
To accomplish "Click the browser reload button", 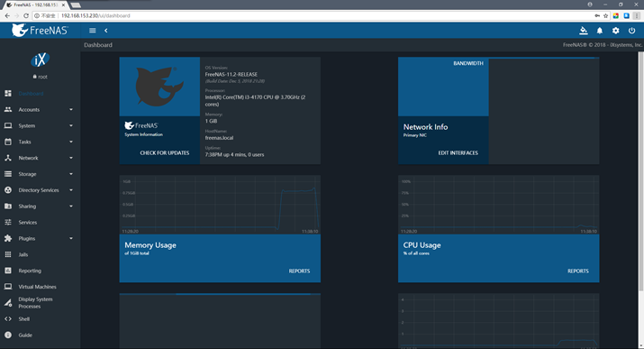I will 26,15.
